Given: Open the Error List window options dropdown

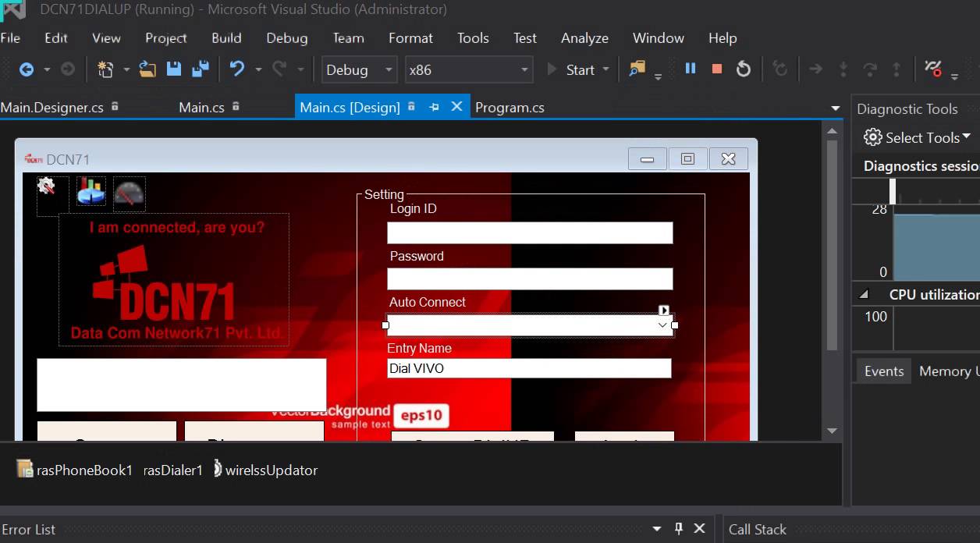Looking at the screenshot, I should click(657, 529).
